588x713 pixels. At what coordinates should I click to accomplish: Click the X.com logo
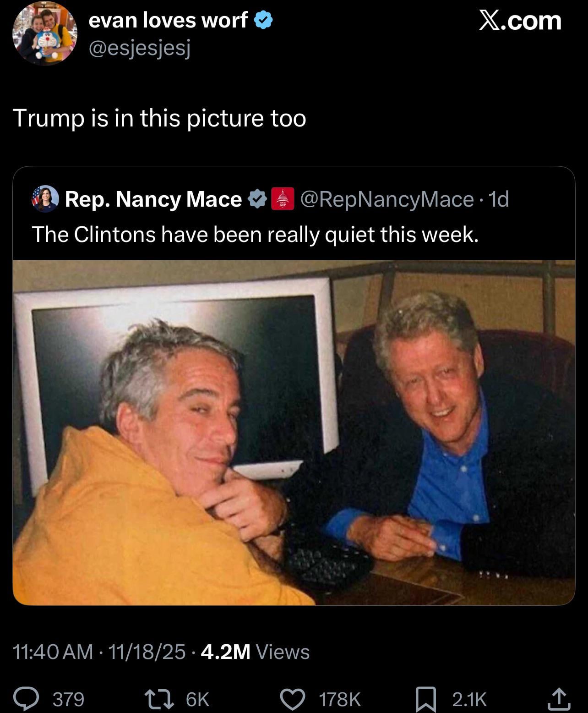pyautogui.click(x=520, y=21)
